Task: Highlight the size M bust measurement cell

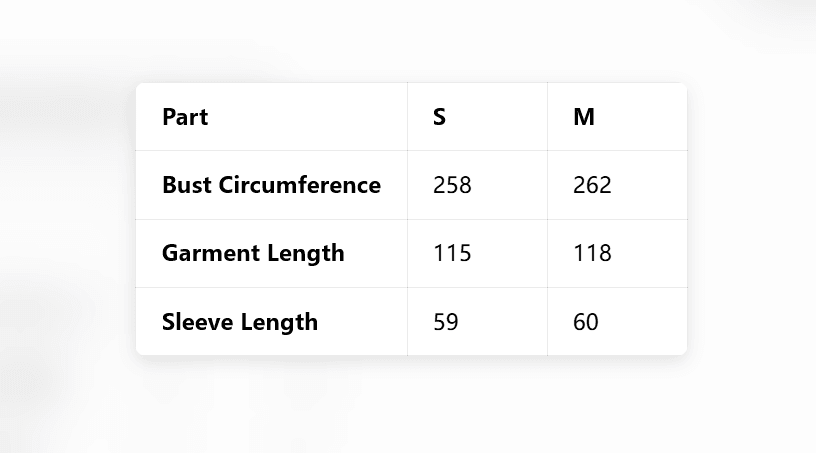Action: point(617,185)
